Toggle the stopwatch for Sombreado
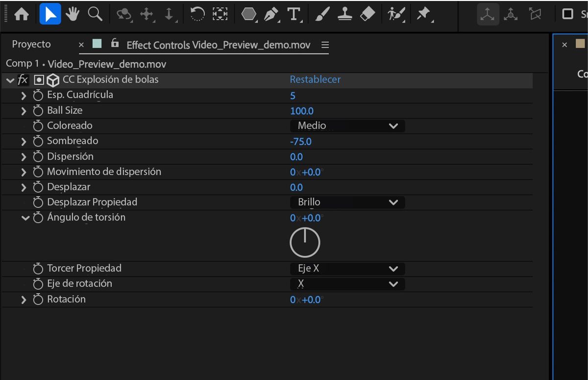The height and width of the screenshot is (380, 588). 38,141
